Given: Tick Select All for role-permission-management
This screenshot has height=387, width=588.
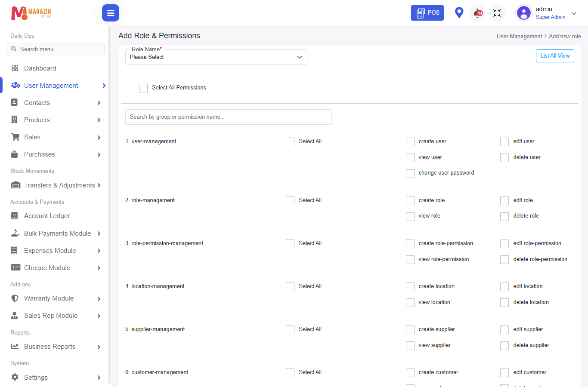Looking at the screenshot, I should pyautogui.click(x=290, y=244).
